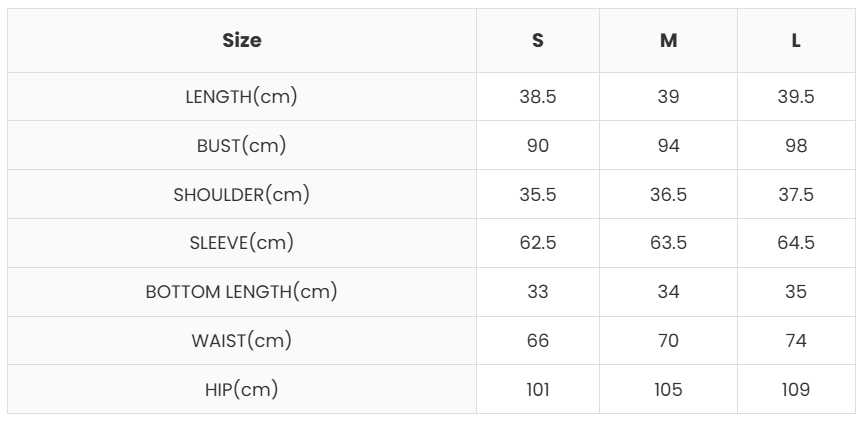Click the SLEEVE(cm) row label
The image size is (861, 423).
click(242, 243)
